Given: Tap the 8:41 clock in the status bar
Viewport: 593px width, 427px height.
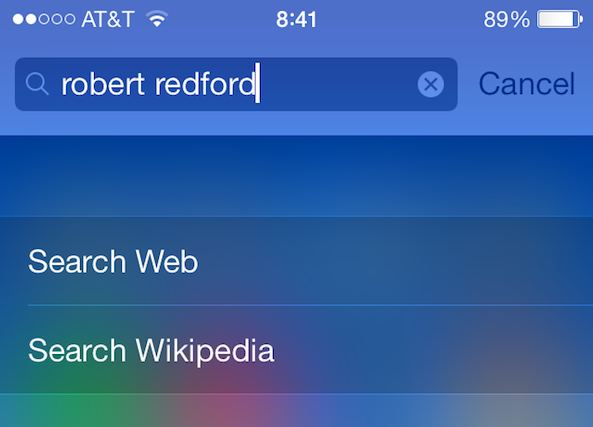Looking at the screenshot, I should 296,19.
